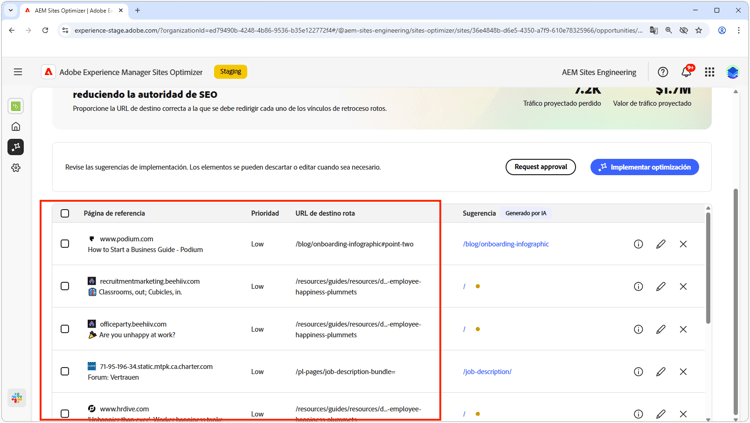The width and height of the screenshot is (750, 423).
Task: Click the page vertical scrollbar
Action: pos(736,301)
